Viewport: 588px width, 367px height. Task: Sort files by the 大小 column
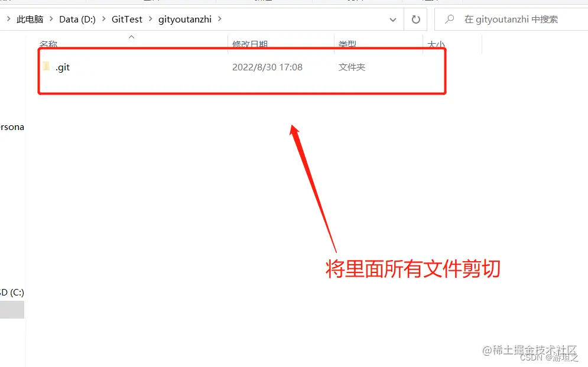pos(436,44)
